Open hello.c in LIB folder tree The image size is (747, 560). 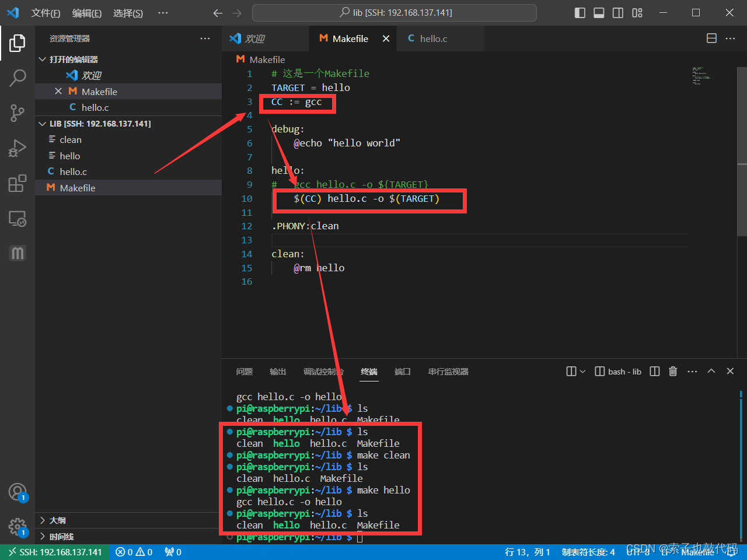(x=128, y=171)
